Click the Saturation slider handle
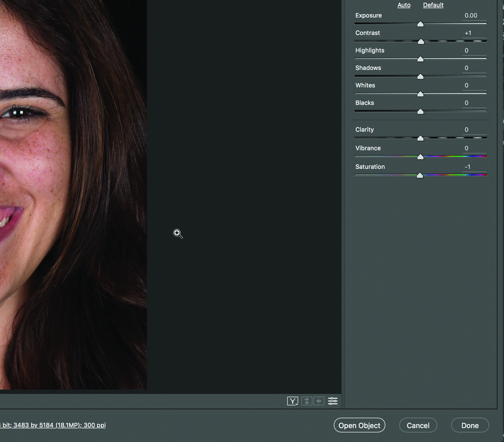This screenshot has width=504, height=442. [420, 176]
